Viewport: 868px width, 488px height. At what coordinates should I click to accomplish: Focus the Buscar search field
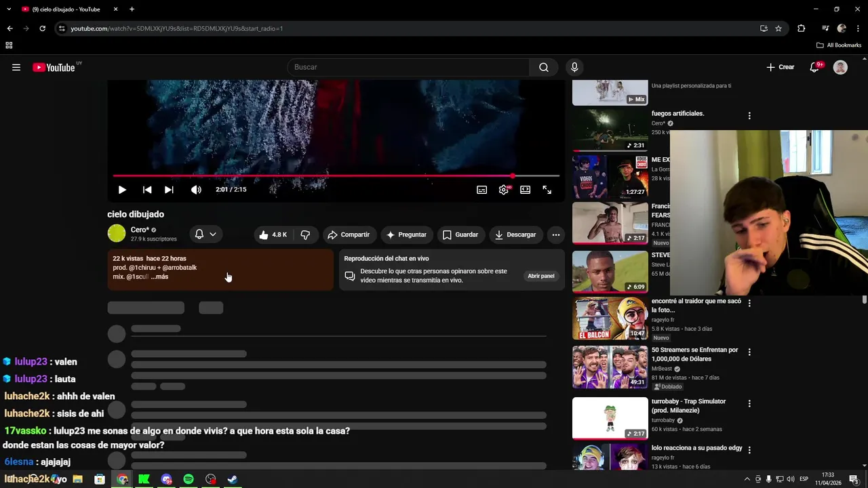[408, 67]
